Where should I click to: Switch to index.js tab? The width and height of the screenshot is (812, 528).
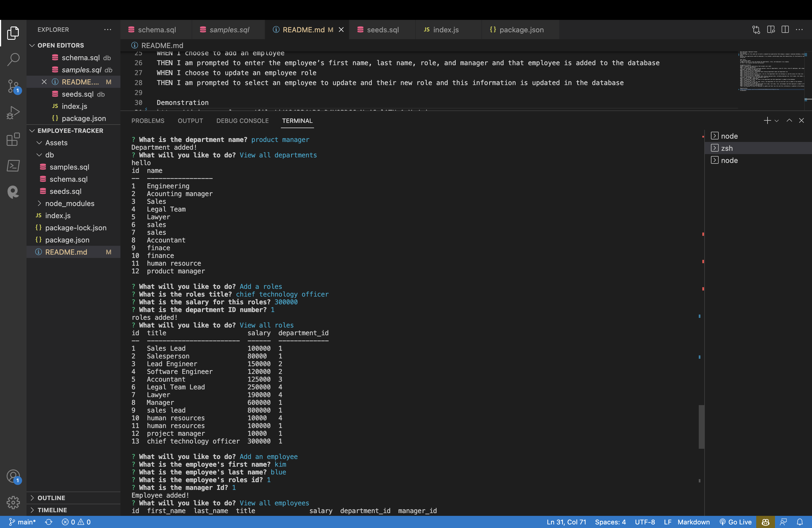coord(448,30)
